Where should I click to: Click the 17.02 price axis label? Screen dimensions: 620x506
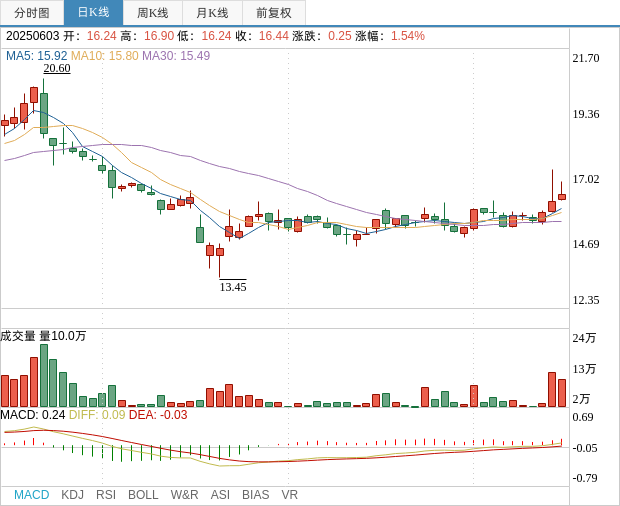point(586,179)
